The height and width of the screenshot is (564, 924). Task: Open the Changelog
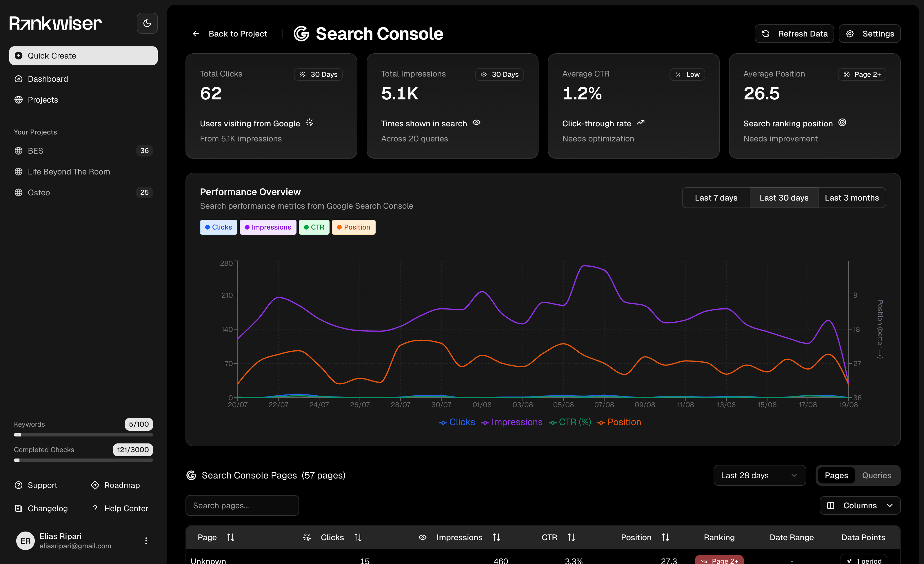click(48, 508)
